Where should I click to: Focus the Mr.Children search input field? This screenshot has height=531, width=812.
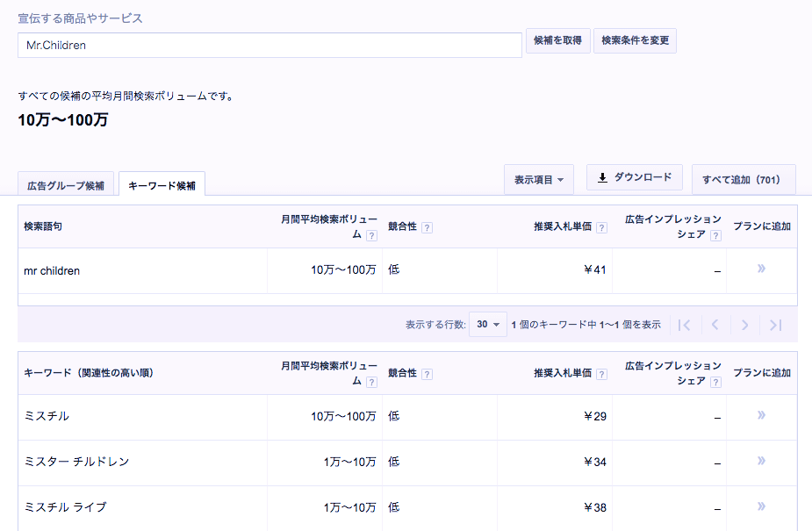click(269, 45)
